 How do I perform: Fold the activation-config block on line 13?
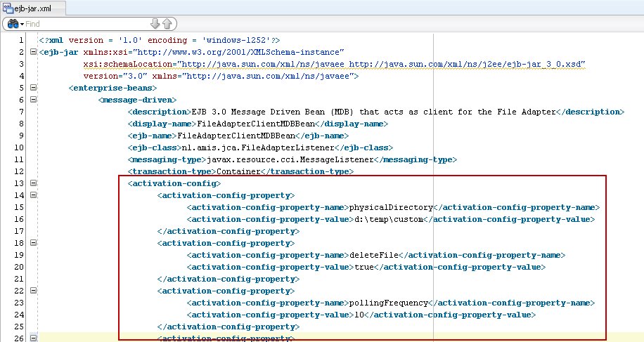[x=32, y=183]
